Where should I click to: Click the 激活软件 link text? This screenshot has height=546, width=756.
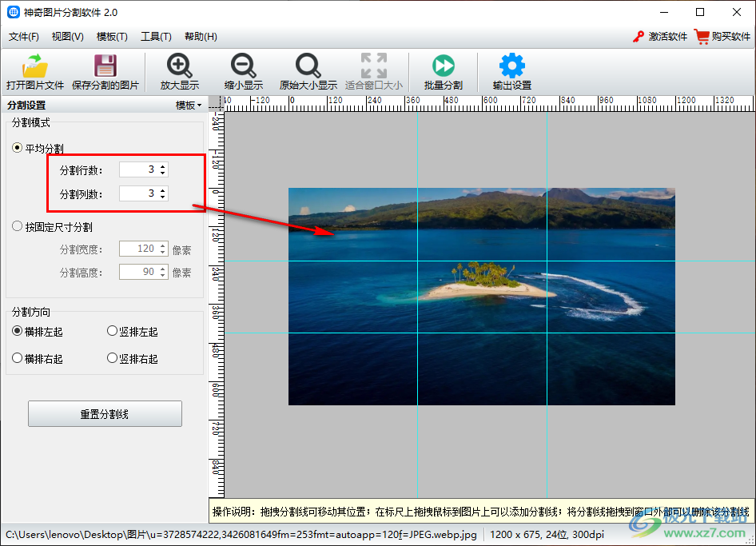668,37
